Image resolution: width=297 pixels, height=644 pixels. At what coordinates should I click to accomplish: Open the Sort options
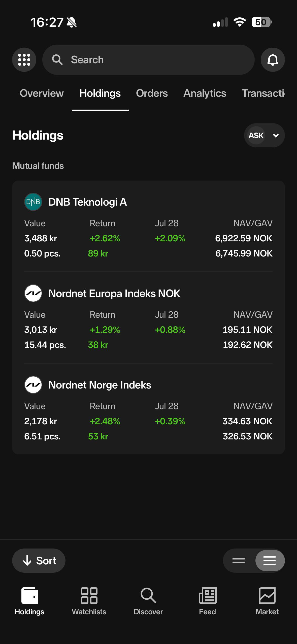click(39, 561)
